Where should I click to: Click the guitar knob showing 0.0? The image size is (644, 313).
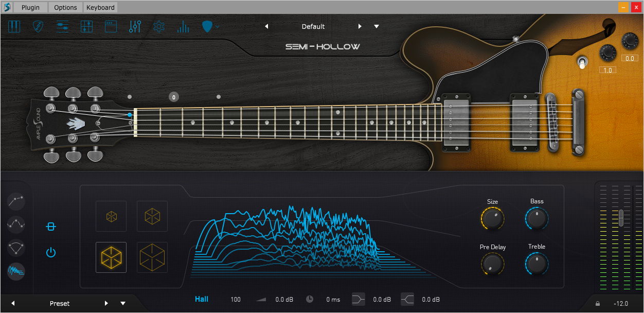click(x=630, y=41)
